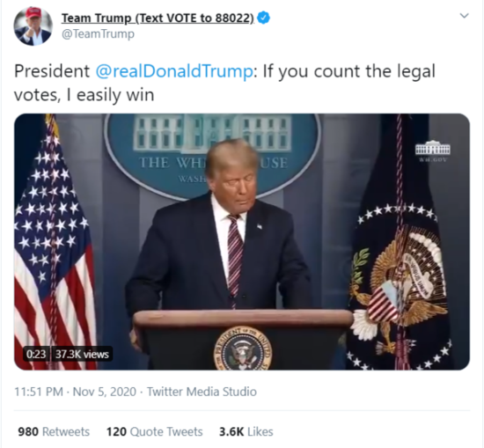Image resolution: width=484 pixels, height=448 pixels.
Task: Open the @realDonaldTrump mention
Action: [x=174, y=71]
